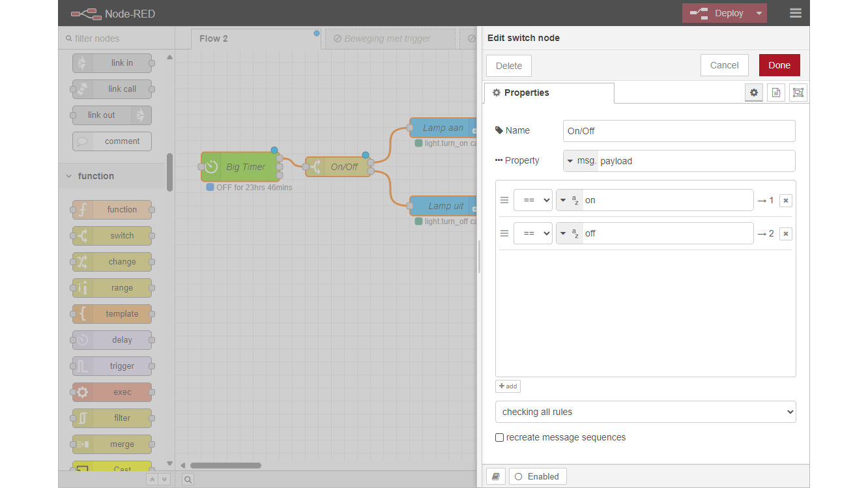Open the node description document icon

[775, 93]
